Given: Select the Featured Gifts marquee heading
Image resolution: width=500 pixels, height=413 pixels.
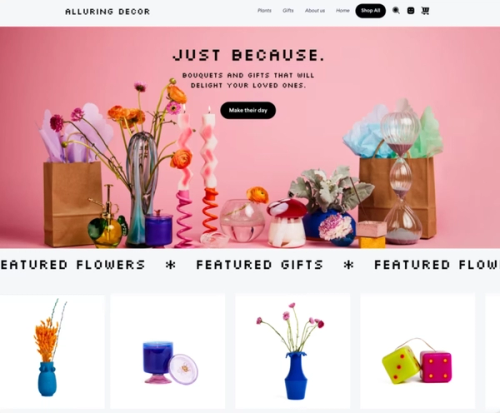Looking at the screenshot, I should tap(260, 265).
